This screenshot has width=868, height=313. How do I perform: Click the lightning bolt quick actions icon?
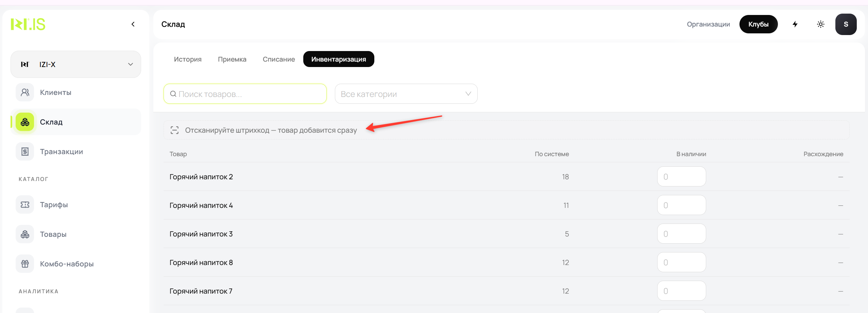click(795, 24)
